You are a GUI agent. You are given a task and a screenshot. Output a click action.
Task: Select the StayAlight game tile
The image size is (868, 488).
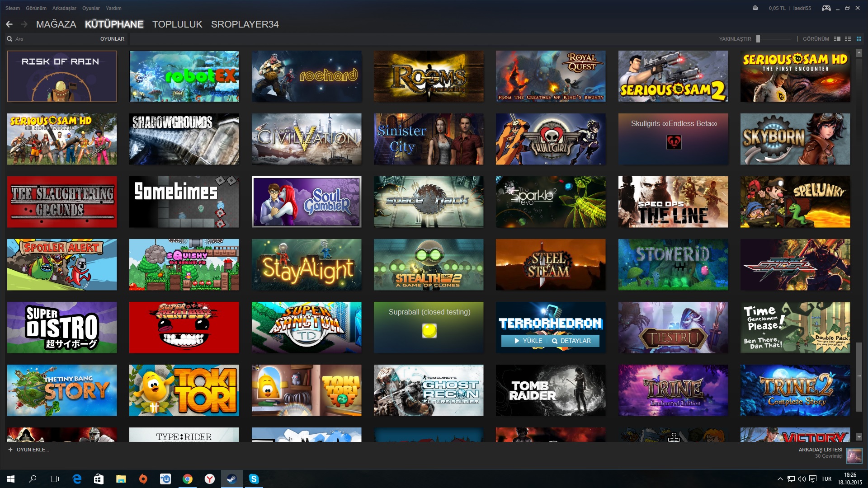coord(307,265)
